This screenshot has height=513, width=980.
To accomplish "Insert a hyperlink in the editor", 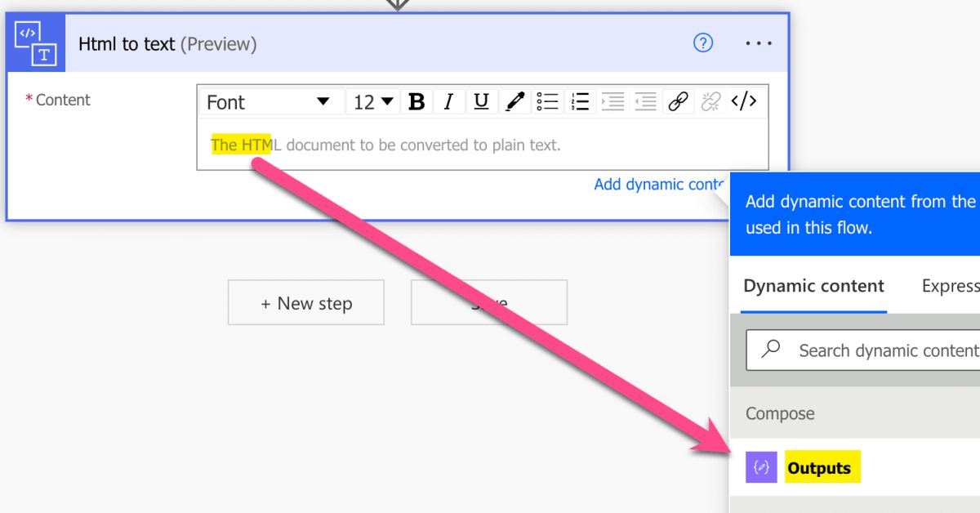I will tap(677, 101).
